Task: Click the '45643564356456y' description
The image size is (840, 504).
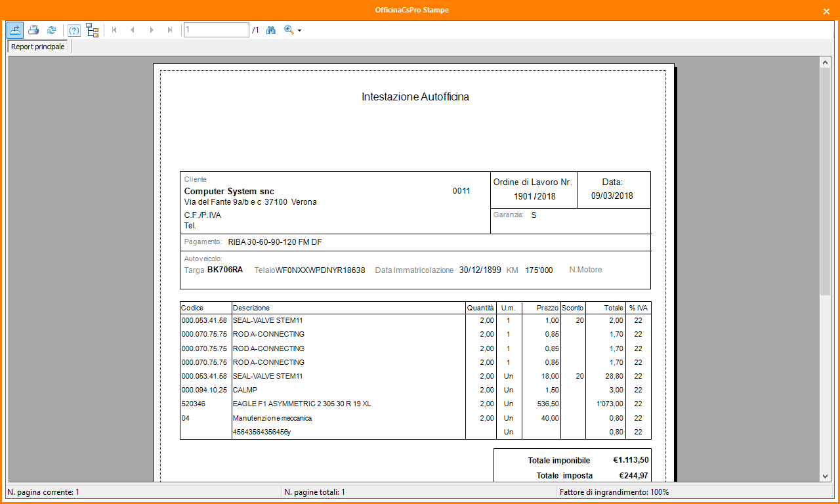Action: coord(262,432)
